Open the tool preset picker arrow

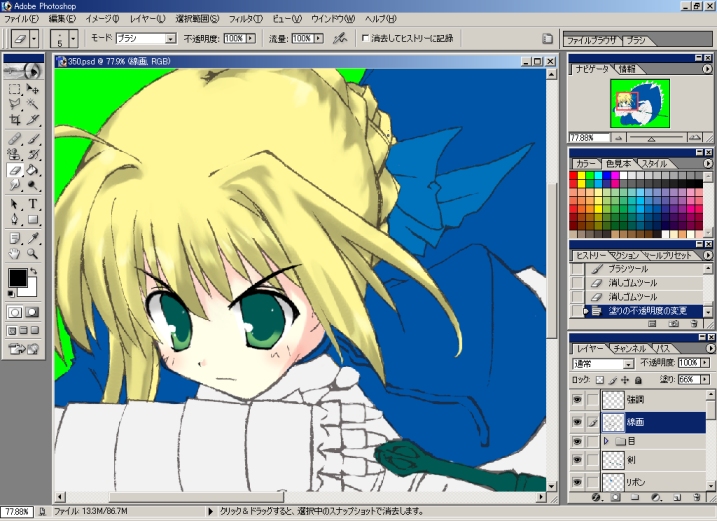pyautogui.click(x=34, y=39)
